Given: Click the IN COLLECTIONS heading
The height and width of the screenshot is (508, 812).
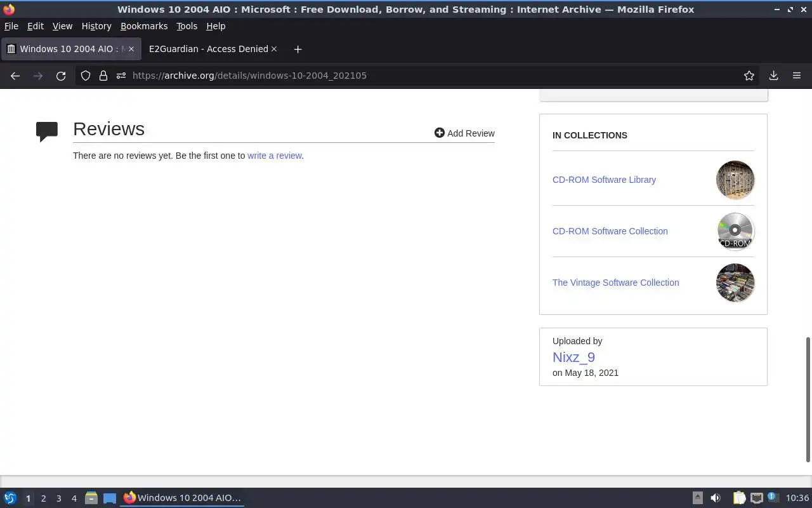Looking at the screenshot, I should point(589,135).
